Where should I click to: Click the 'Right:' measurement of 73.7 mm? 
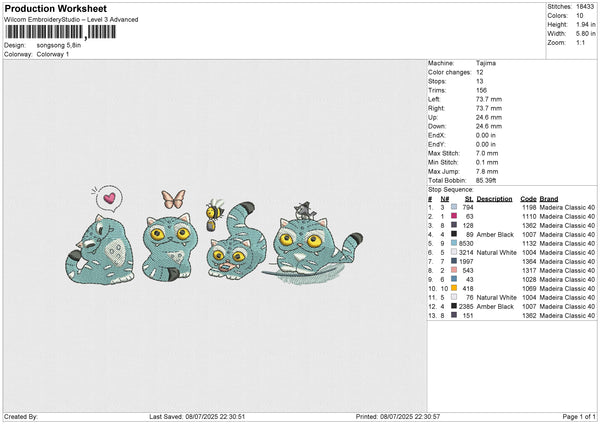pyautogui.click(x=489, y=108)
